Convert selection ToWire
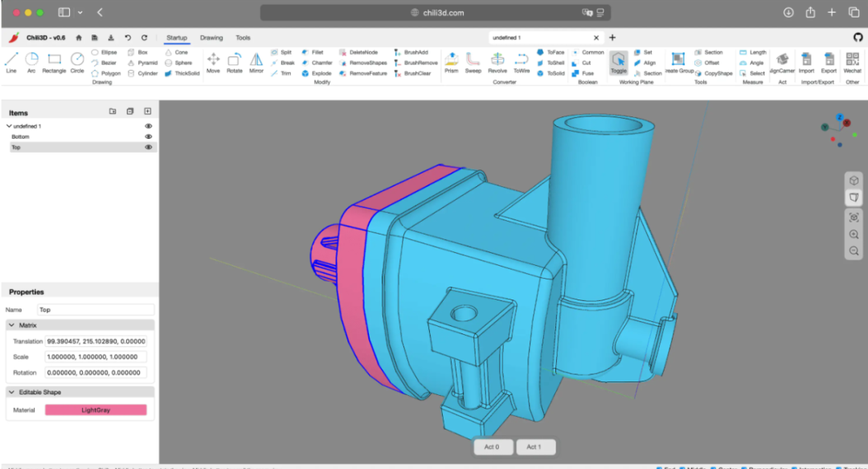The width and height of the screenshot is (868, 469). pos(522,62)
